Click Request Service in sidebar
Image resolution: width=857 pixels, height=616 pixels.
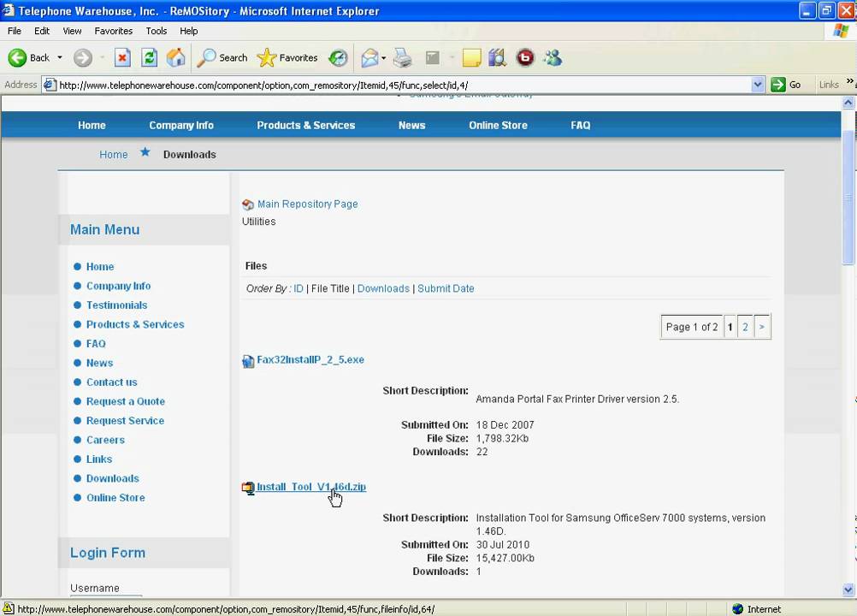(x=125, y=420)
